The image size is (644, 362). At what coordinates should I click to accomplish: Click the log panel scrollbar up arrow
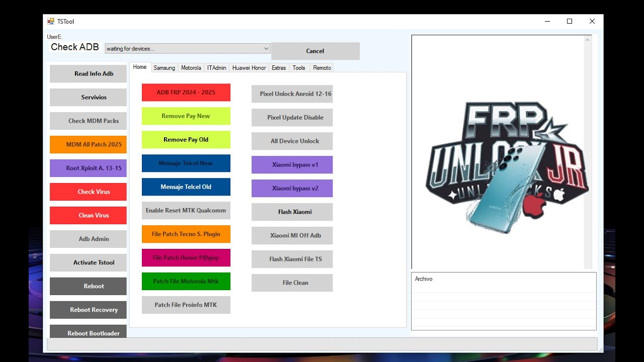pyautogui.click(x=588, y=40)
